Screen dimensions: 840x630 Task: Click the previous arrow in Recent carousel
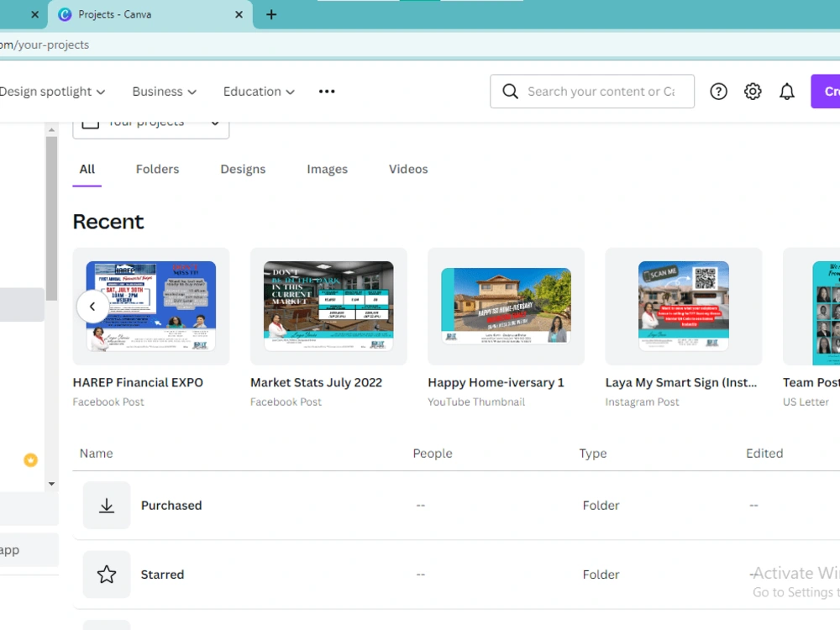point(92,307)
